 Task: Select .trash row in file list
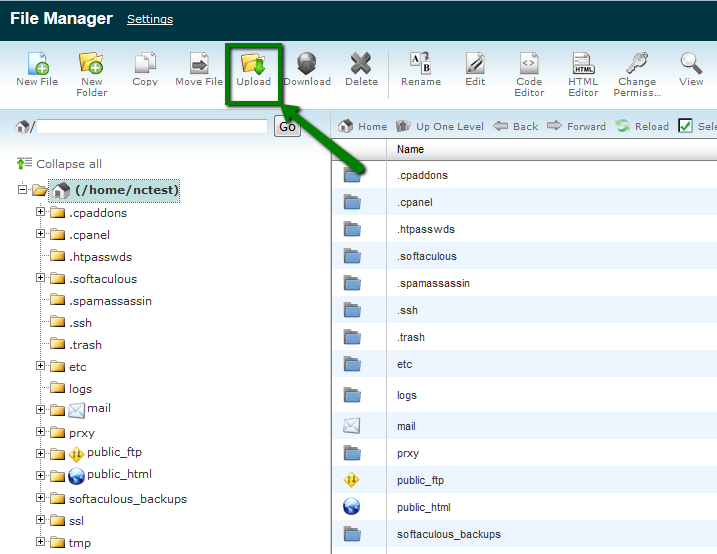tap(524, 337)
